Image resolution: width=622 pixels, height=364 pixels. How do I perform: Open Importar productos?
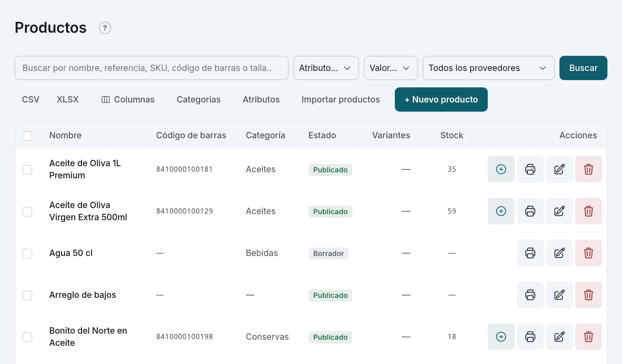click(x=340, y=99)
